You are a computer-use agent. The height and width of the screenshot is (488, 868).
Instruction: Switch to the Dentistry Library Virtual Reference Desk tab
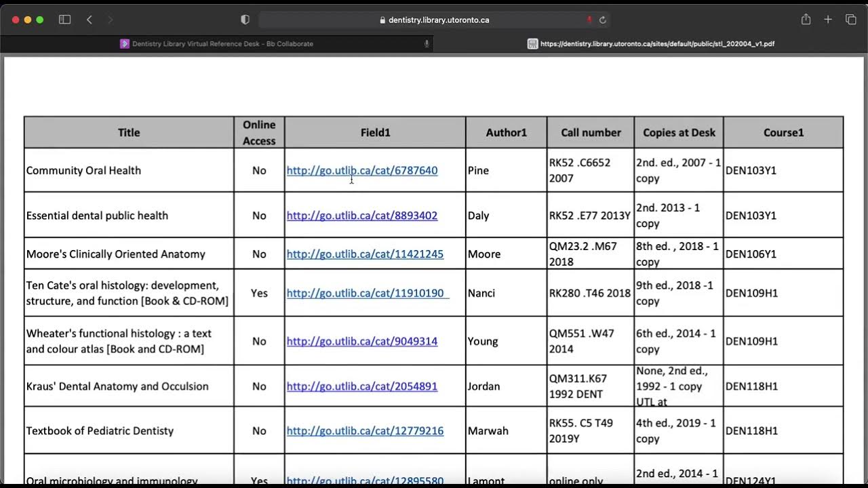(217, 43)
